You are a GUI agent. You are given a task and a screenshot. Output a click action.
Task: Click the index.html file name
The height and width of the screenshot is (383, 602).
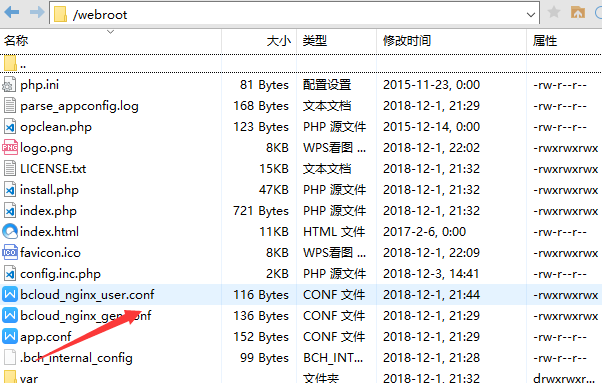50,232
